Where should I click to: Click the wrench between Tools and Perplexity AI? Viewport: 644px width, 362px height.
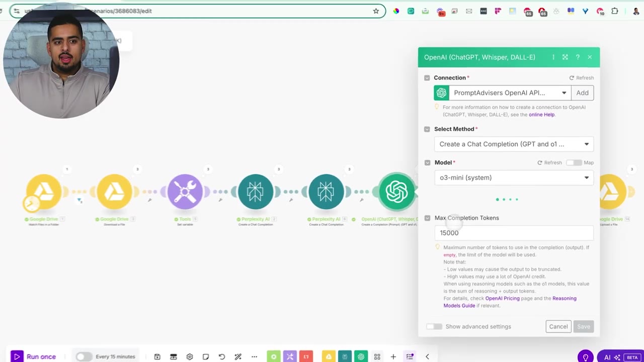[220, 200]
